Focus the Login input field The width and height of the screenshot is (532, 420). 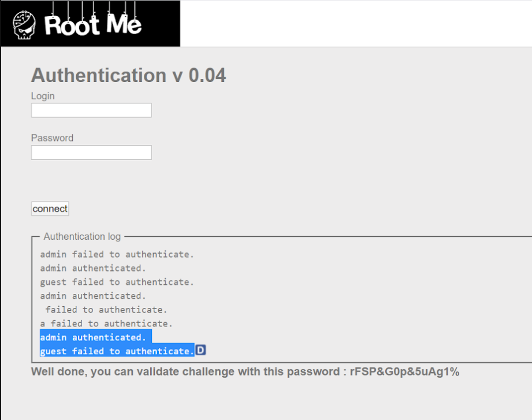point(91,110)
